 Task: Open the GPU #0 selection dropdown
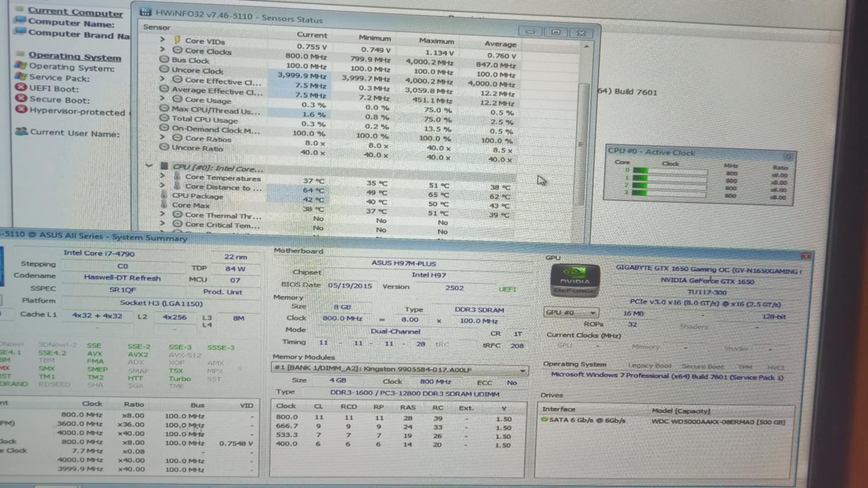click(x=570, y=312)
